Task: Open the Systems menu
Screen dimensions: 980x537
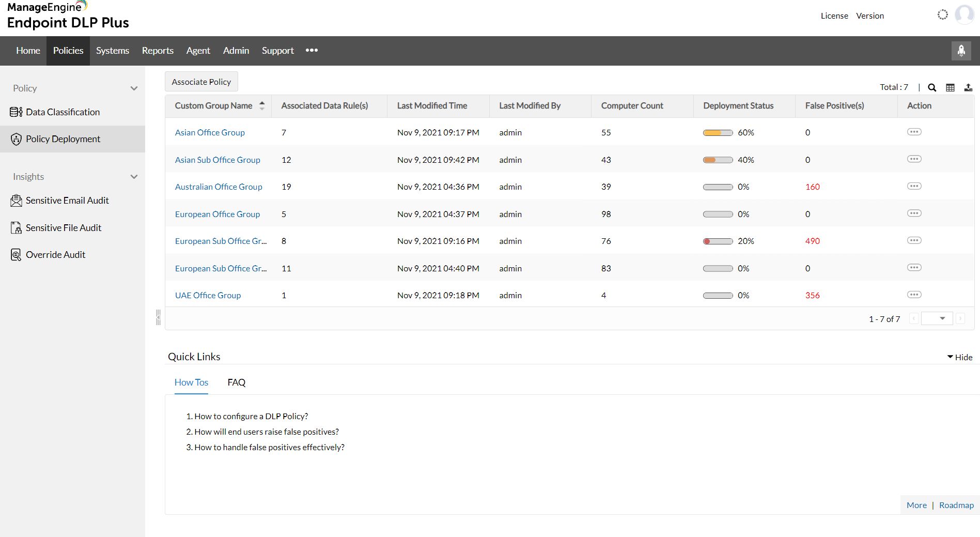Action: (113, 51)
